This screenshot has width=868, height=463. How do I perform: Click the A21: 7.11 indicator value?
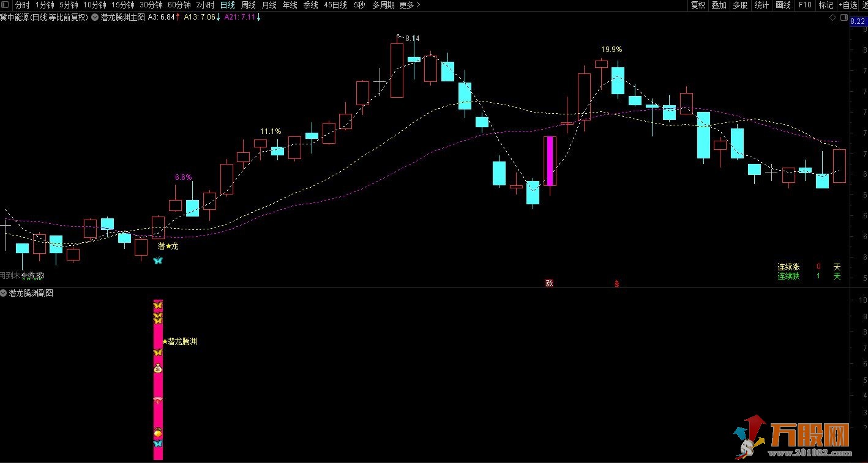(x=239, y=18)
